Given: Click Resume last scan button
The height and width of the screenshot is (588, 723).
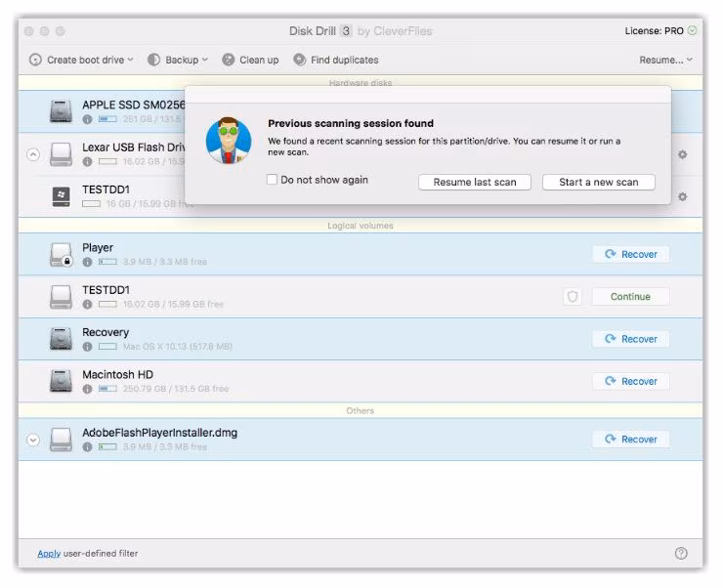Looking at the screenshot, I should pos(475,182).
